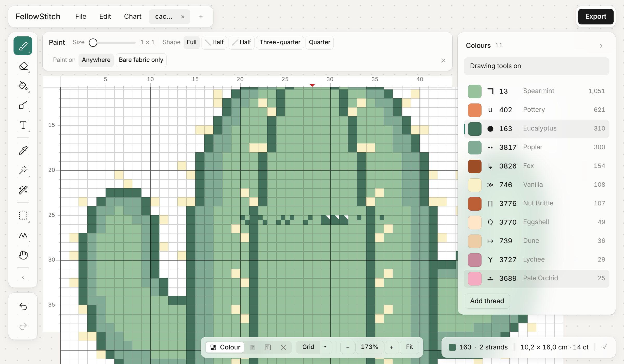Select the Hand pan tool

click(x=23, y=255)
